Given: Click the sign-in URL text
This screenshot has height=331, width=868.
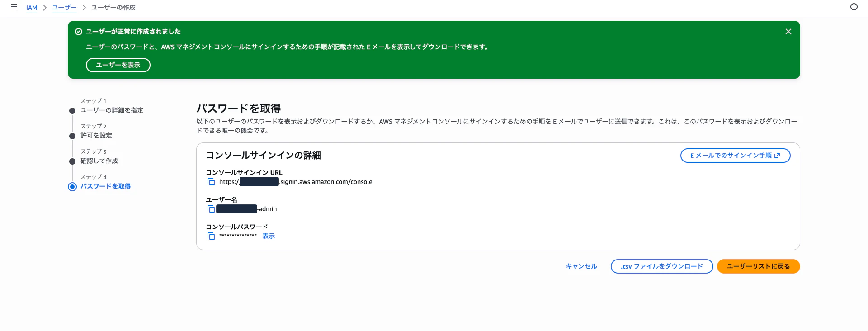Looking at the screenshot, I should click(296, 182).
